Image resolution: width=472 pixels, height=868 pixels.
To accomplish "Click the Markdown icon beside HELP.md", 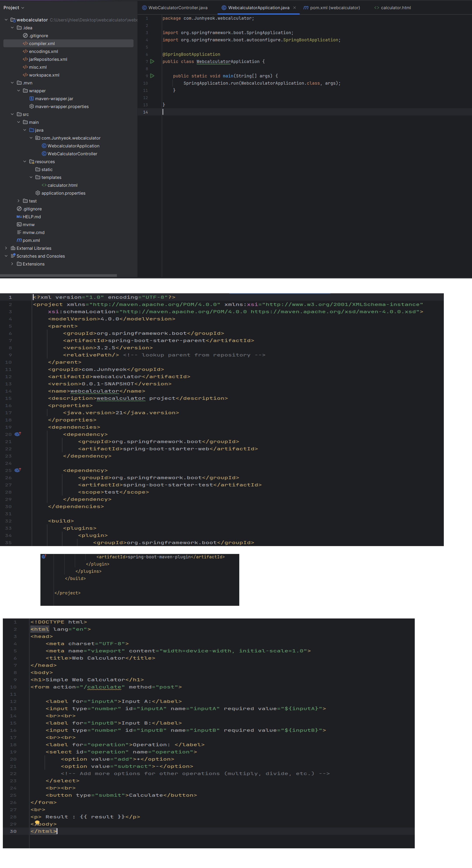I will 19,217.
